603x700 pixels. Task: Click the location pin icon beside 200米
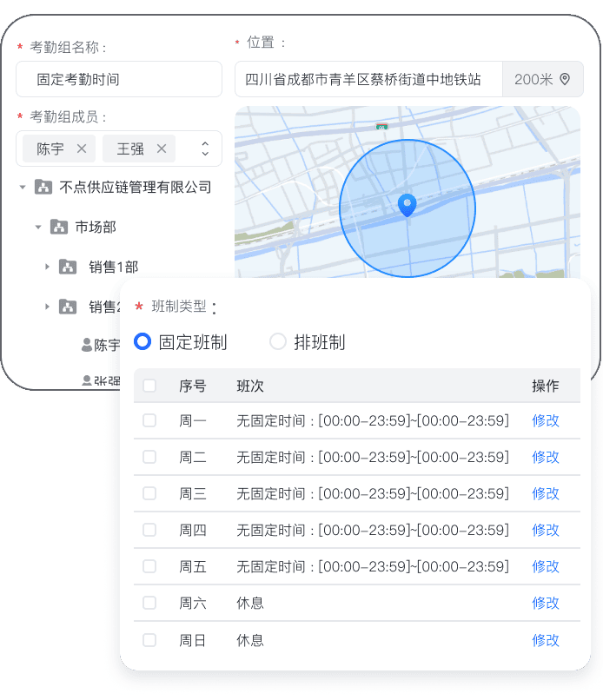point(565,79)
